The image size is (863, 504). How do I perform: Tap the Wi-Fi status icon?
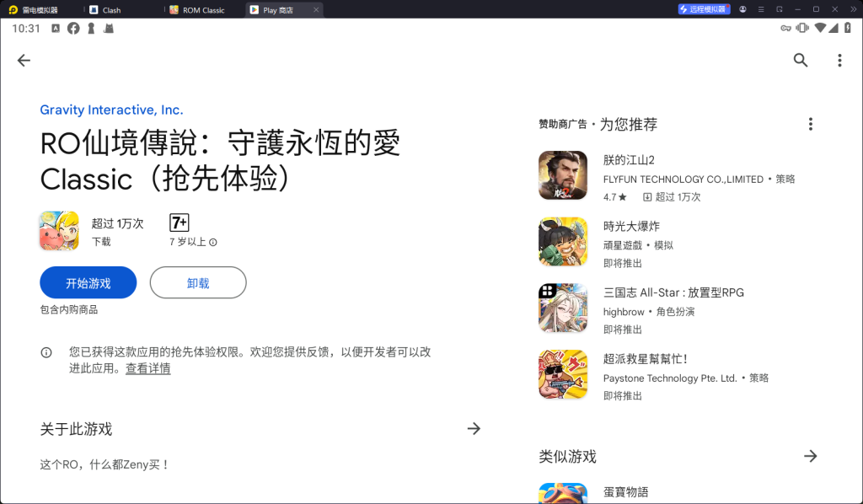click(x=820, y=28)
